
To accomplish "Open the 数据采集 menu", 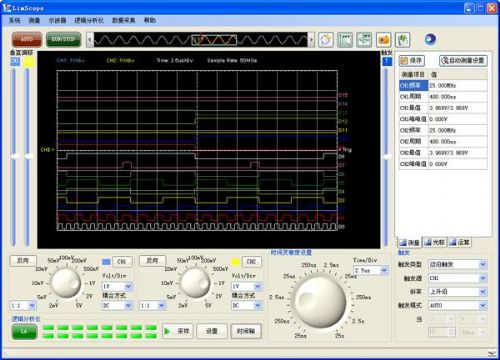I will (124, 20).
